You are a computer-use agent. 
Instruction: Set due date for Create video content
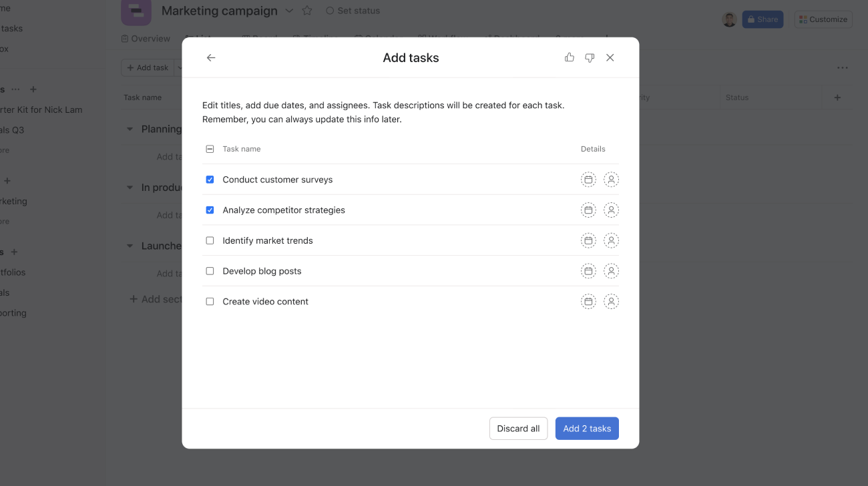pyautogui.click(x=588, y=301)
